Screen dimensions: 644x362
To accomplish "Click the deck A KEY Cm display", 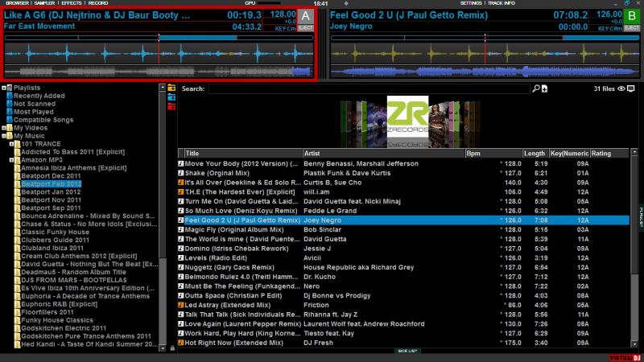I will pyautogui.click(x=285, y=28).
